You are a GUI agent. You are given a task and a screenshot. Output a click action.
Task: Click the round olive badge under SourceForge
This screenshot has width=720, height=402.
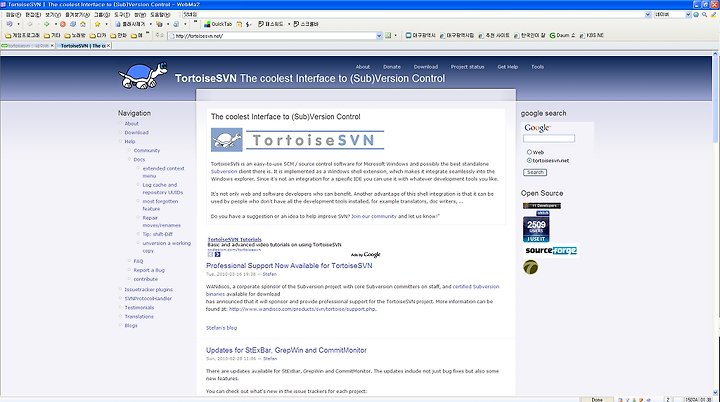pos(530,267)
